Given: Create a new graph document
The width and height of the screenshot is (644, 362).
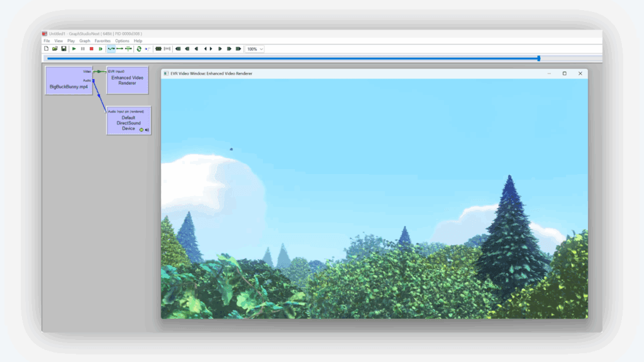Looking at the screenshot, I should (x=47, y=48).
